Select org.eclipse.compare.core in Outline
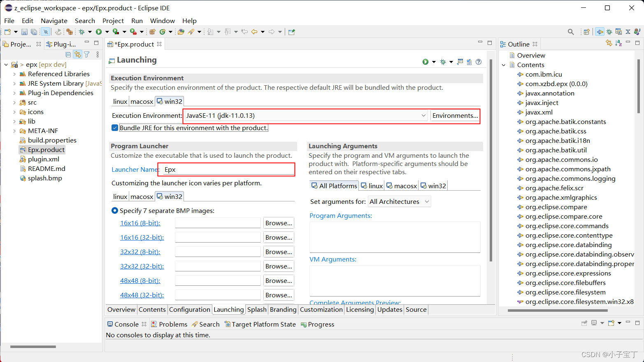The height and width of the screenshot is (362, 644). pyautogui.click(x=560, y=216)
